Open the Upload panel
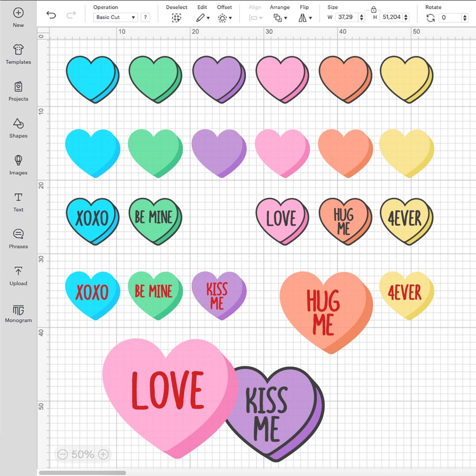 click(x=18, y=275)
